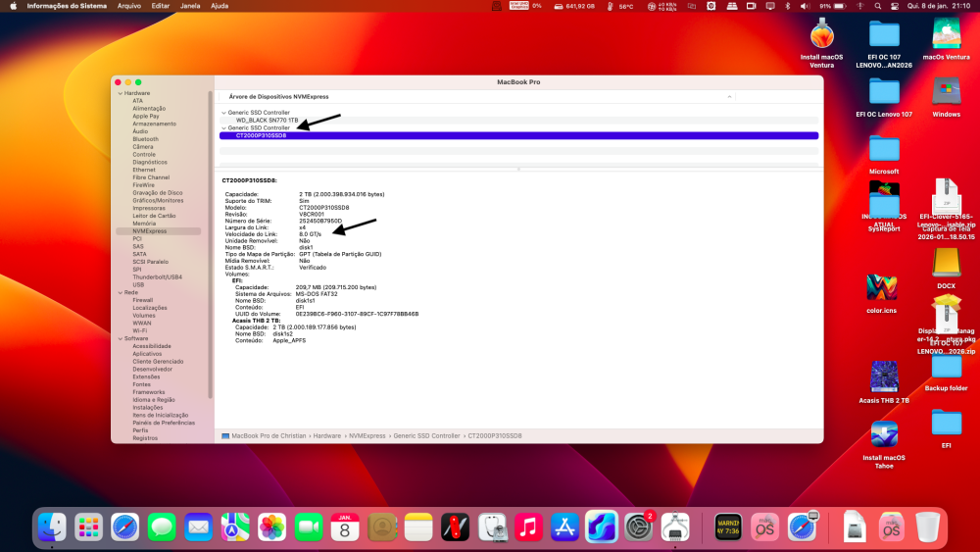Launch Messages from the Dock
This screenshot has height=552, width=980.
click(x=162, y=527)
